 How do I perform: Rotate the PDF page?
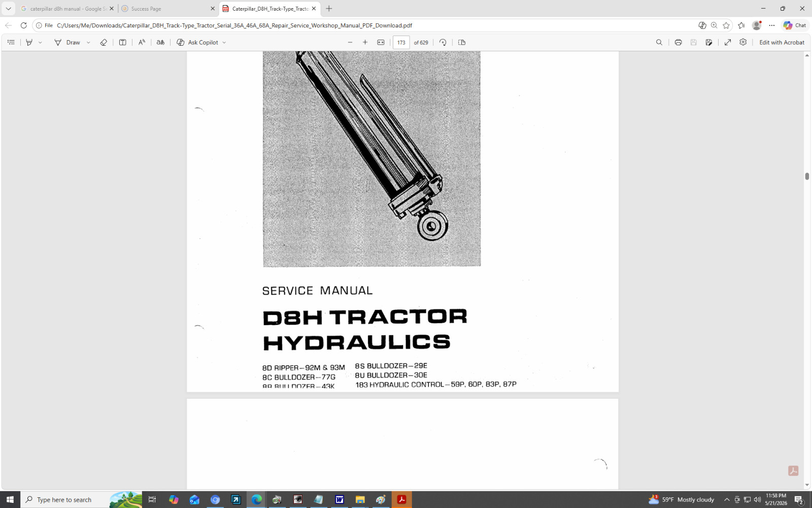click(443, 43)
